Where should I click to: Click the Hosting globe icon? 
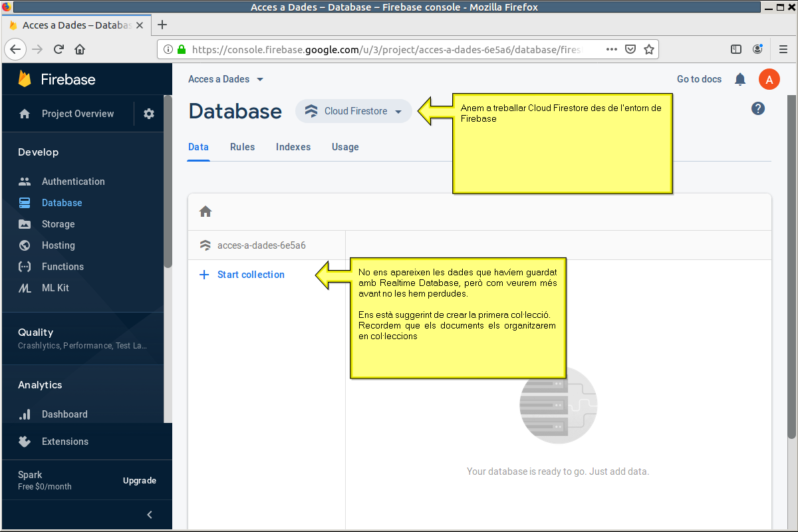point(25,245)
